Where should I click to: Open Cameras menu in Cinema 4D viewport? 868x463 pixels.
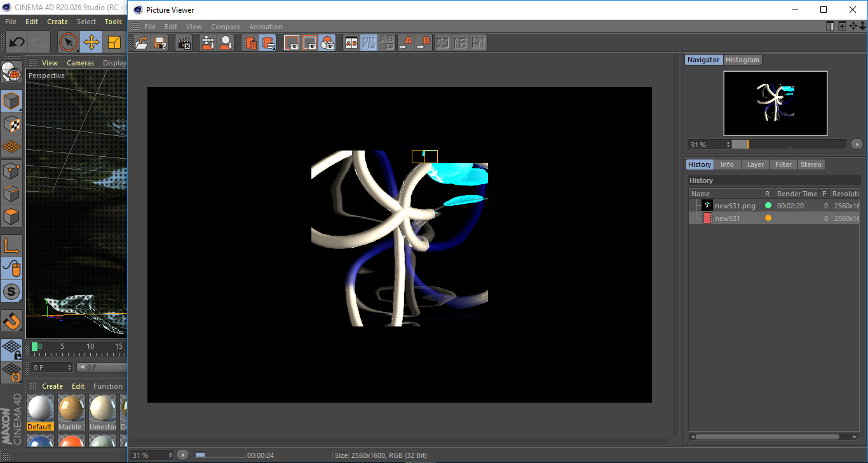[80, 63]
